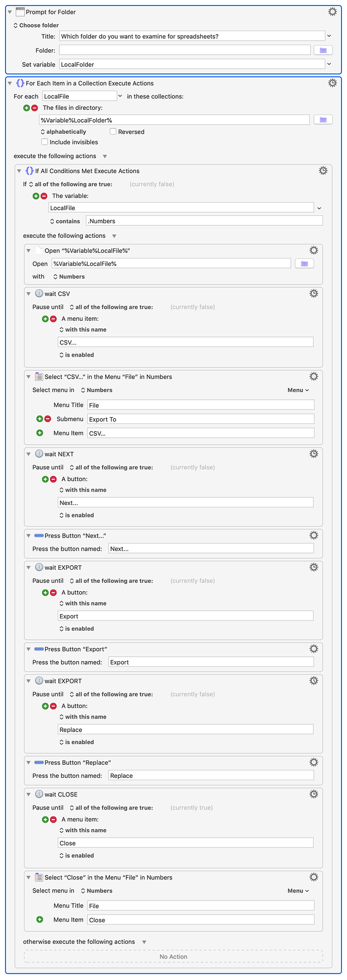Open gear for Select Close menu action
The width and height of the screenshot is (347, 980).
[314, 877]
